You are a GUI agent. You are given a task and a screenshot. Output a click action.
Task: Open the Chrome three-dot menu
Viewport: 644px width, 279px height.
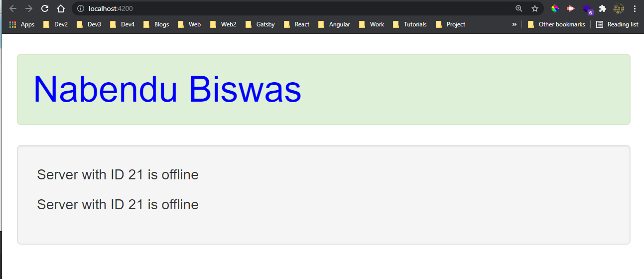635,8
